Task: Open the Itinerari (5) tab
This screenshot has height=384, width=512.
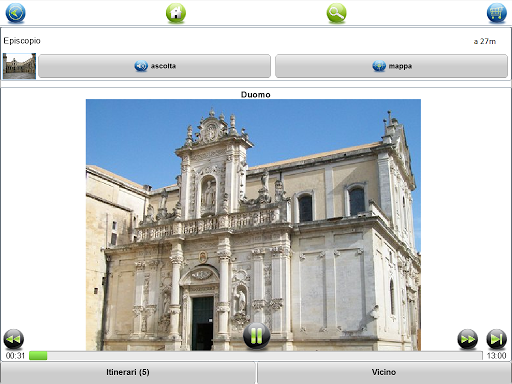Action: pos(128,373)
